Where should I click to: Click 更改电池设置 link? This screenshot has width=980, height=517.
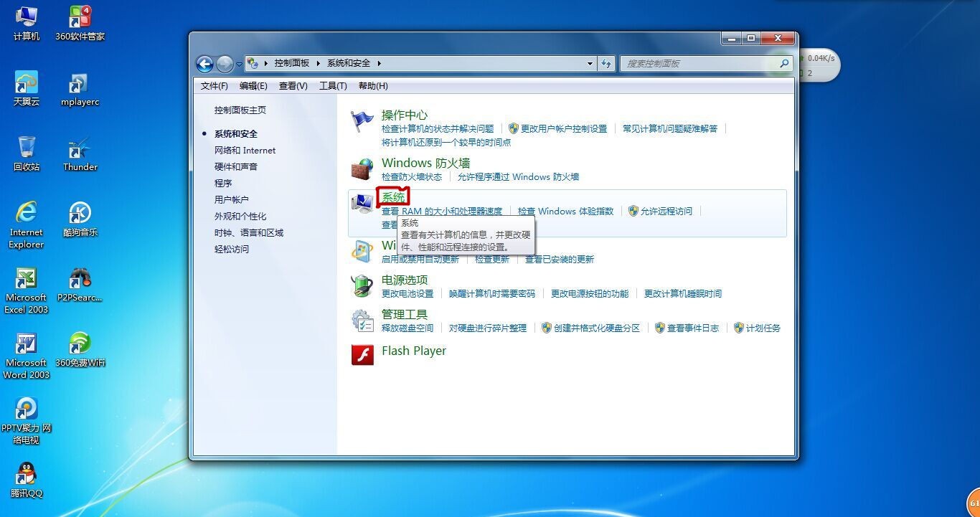click(x=407, y=294)
